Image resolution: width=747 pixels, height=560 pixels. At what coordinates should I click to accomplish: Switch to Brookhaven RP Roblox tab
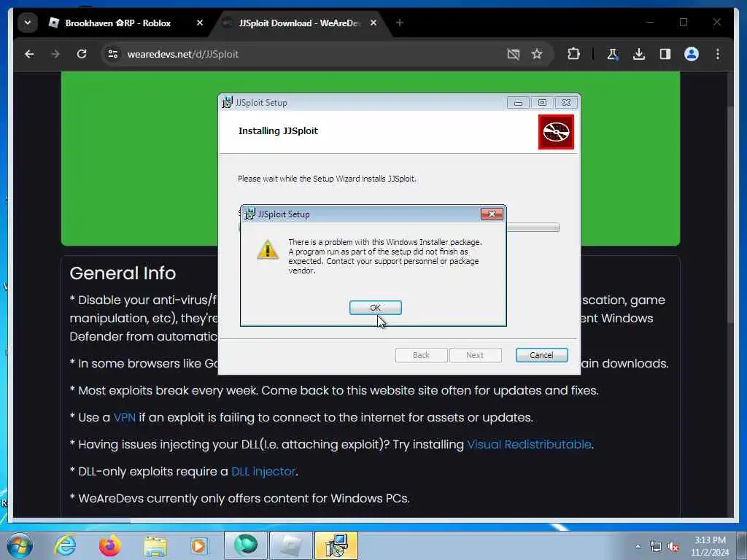point(118,23)
